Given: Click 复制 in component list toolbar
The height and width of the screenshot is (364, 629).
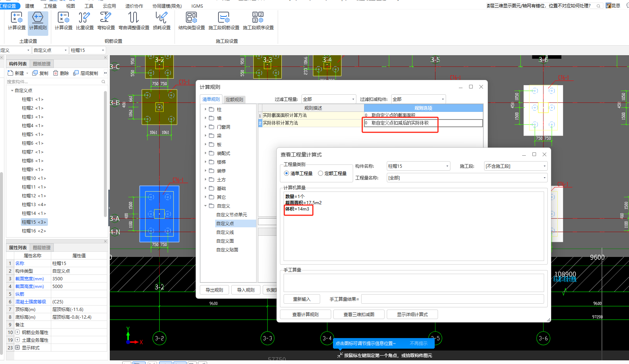Looking at the screenshot, I should pyautogui.click(x=40, y=73).
